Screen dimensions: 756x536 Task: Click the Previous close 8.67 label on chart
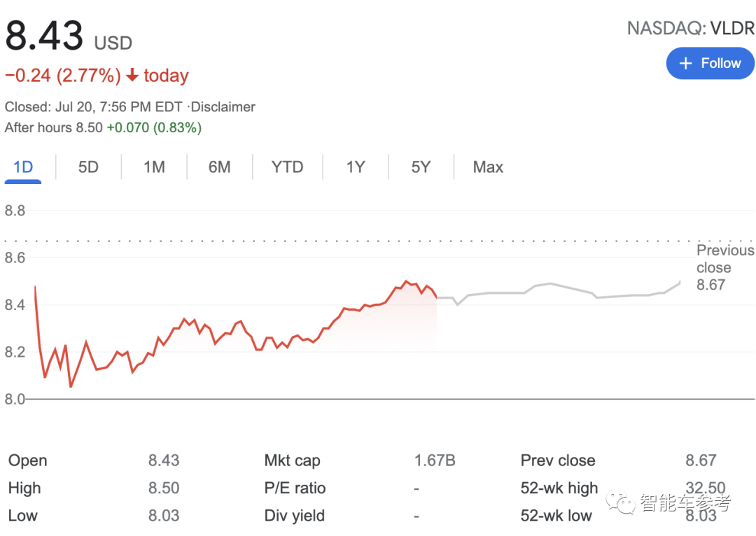pyautogui.click(x=724, y=267)
